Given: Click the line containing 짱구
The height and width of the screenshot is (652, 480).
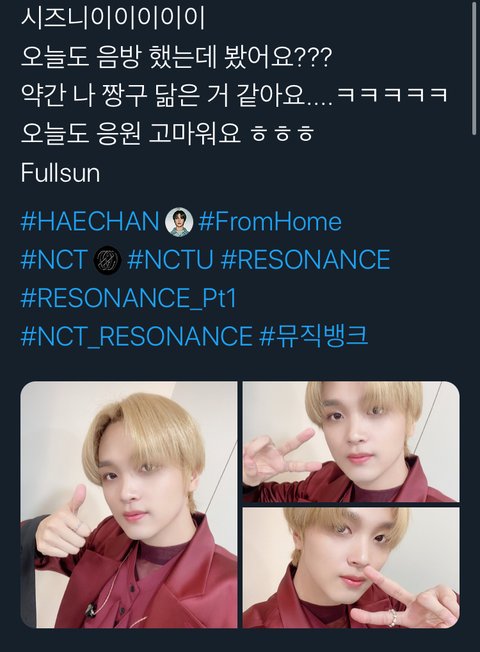Looking at the screenshot, I should [x=234, y=95].
